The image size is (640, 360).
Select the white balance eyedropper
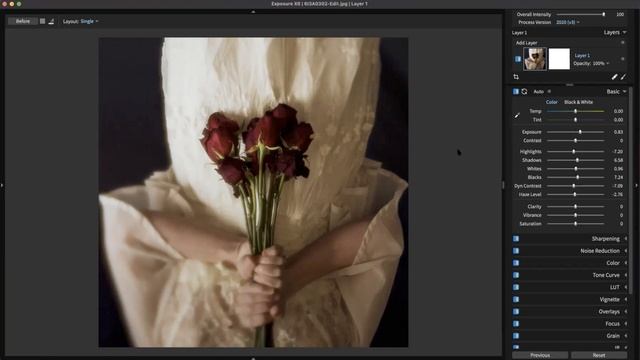pyautogui.click(x=517, y=116)
